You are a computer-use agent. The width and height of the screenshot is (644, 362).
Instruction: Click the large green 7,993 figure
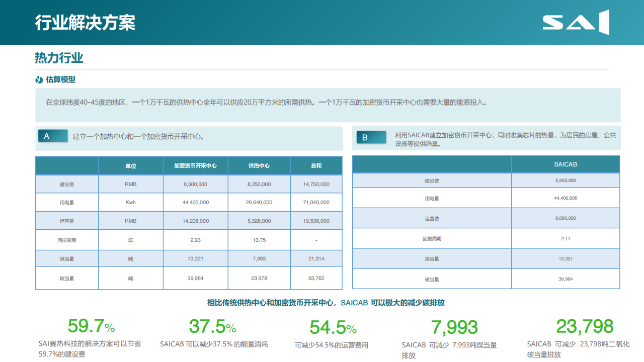(454, 327)
